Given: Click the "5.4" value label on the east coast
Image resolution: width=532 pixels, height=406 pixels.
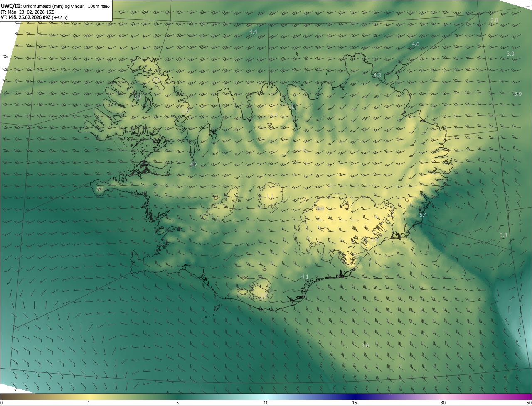Looking at the screenshot, I should pyautogui.click(x=423, y=215).
